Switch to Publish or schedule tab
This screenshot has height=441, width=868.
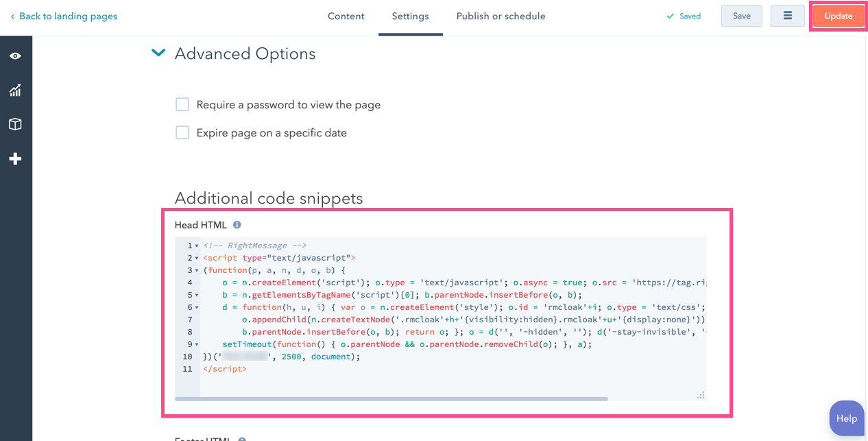501,16
